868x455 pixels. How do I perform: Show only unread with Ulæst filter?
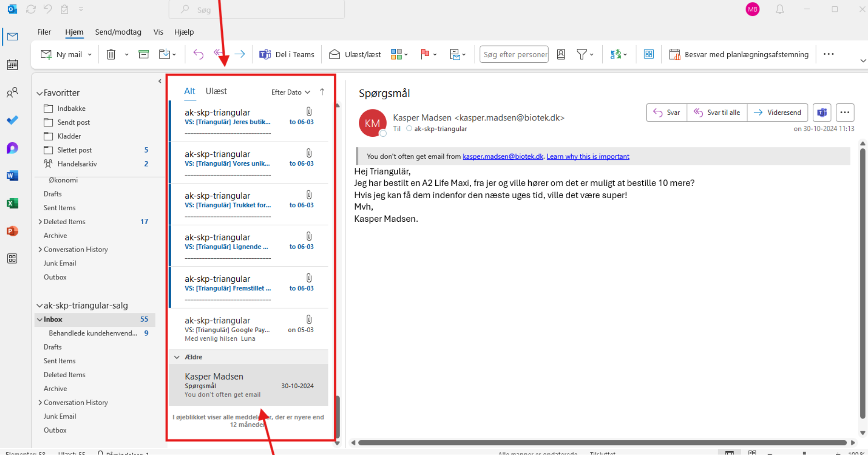[216, 91]
